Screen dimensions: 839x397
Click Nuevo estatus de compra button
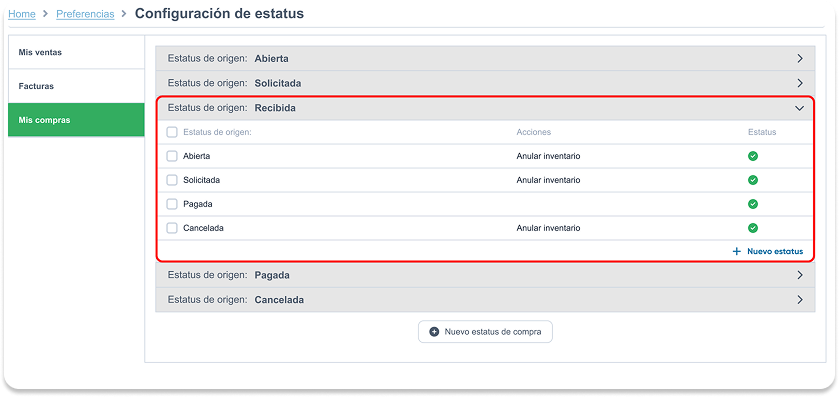tap(485, 332)
